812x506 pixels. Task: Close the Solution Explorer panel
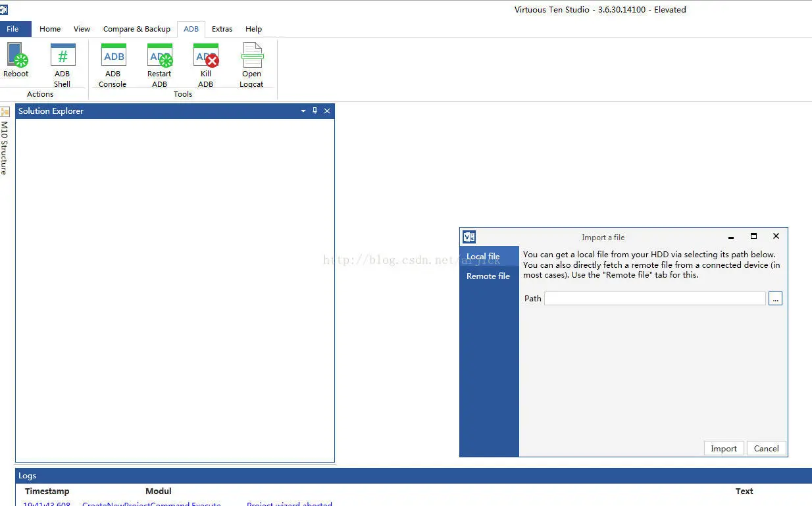tap(327, 111)
